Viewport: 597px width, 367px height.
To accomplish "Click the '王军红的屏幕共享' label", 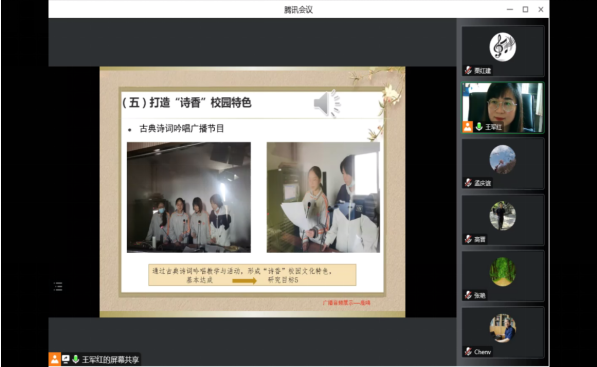I will pyautogui.click(x=111, y=359).
